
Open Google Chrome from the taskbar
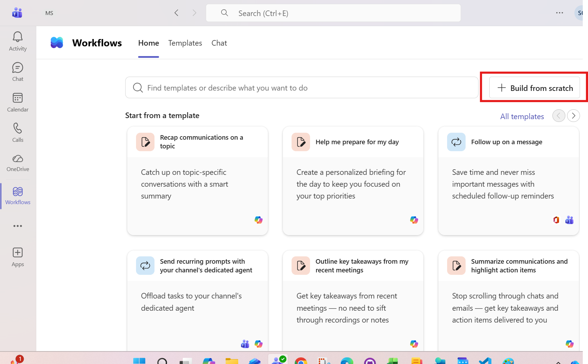point(301,361)
